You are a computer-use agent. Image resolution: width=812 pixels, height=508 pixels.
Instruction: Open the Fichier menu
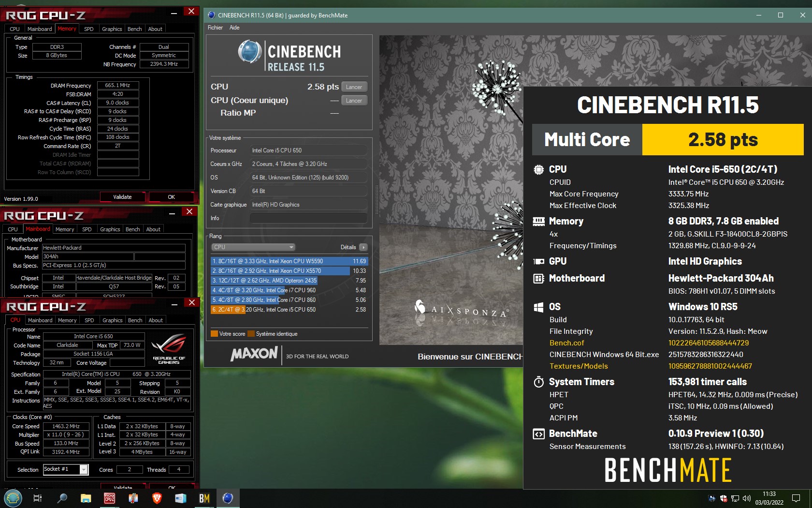tap(215, 28)
